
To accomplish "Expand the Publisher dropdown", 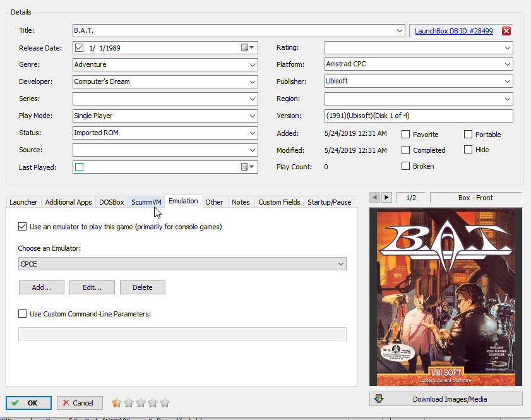I will pyautogui.click(x=507, y=81).
